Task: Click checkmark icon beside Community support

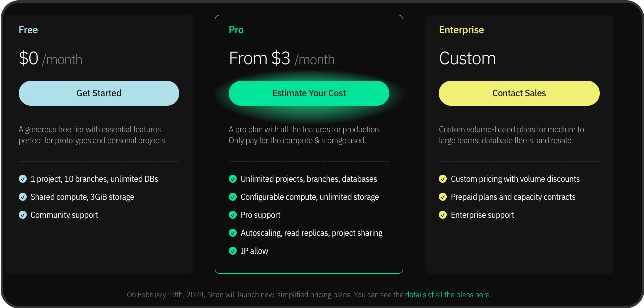Action: point(23,215)
